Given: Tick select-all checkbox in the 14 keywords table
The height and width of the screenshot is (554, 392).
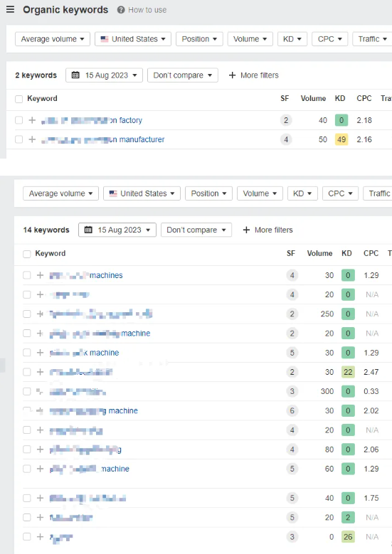Looking at the screenshot, I should pyautogui.click(x=26, y=254).
